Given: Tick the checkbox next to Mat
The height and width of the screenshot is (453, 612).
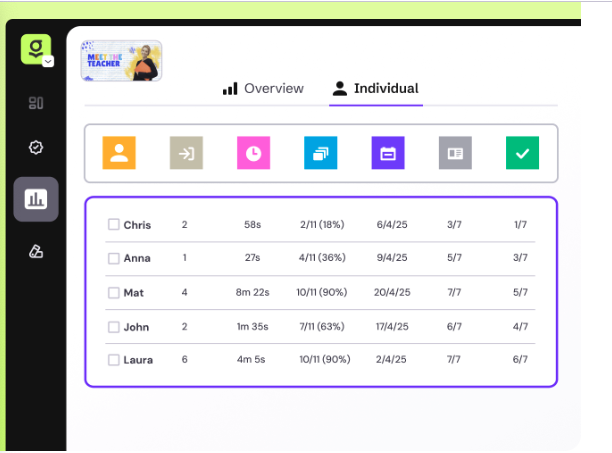Looking at the screenshot, I should coord(114,293).
